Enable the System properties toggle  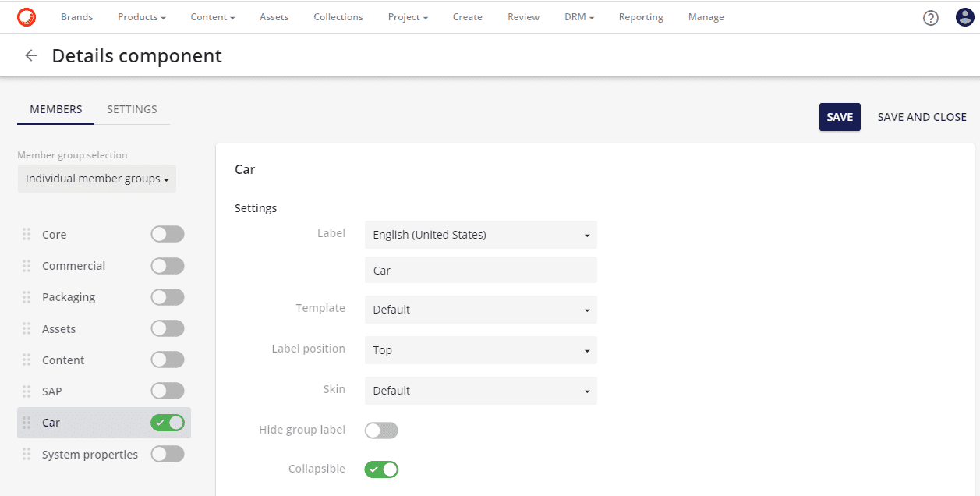click(168, 454)
